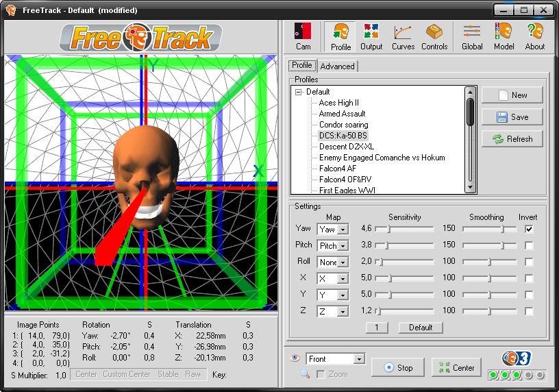Select Falcon4 AF profile
The width and height of the screenshot is (559, 392).
[338, 169]
